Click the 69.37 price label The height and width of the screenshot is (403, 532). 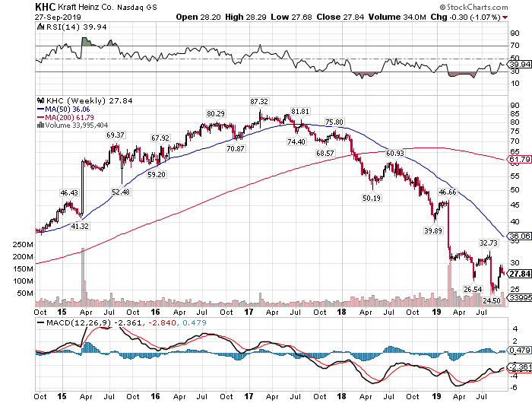click(116, 135)
